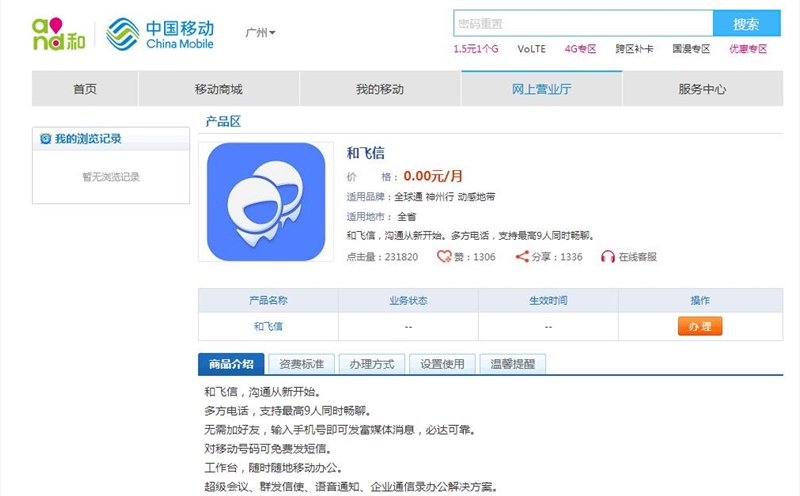Screen dimensions: 800x496
Task: Open 服务中心 navigation item
Action: [703, 89]
